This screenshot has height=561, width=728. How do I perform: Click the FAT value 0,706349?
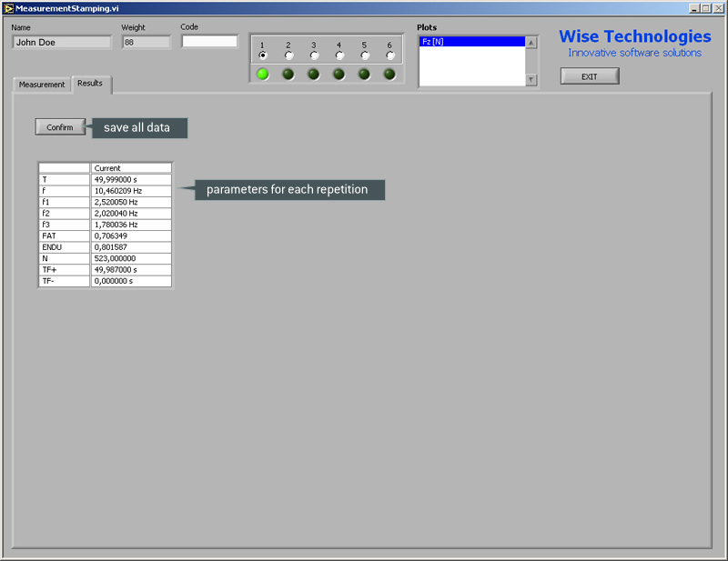[x=131, y=235]
